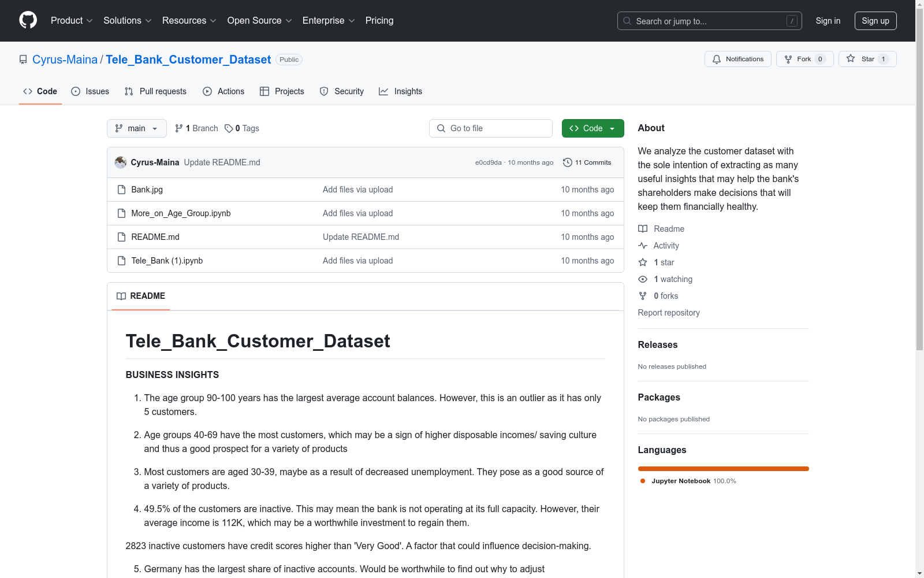Click the tag icon beside 0 Tags
This screenshot has height=578, width=924.
(229, 128)
